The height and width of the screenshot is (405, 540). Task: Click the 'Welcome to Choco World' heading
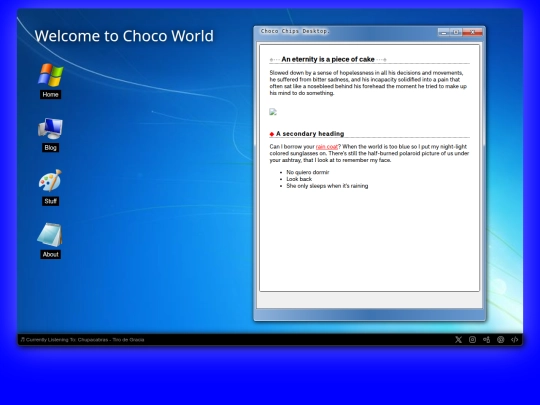point(124,36)
